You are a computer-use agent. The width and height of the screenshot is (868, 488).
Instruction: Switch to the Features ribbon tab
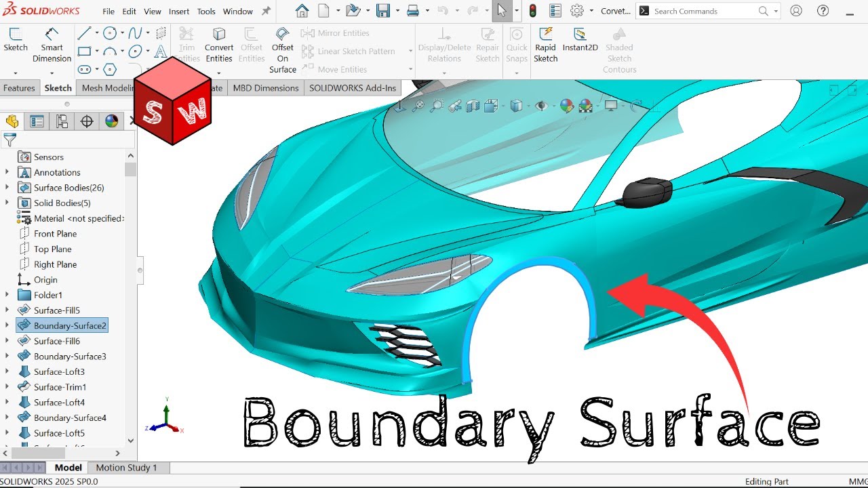(x=19, y=88)
